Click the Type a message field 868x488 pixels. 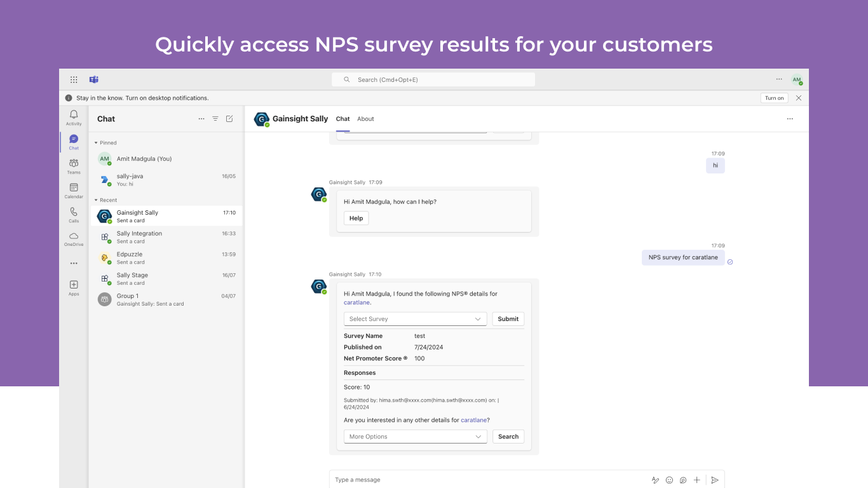[x=483, y=480]
